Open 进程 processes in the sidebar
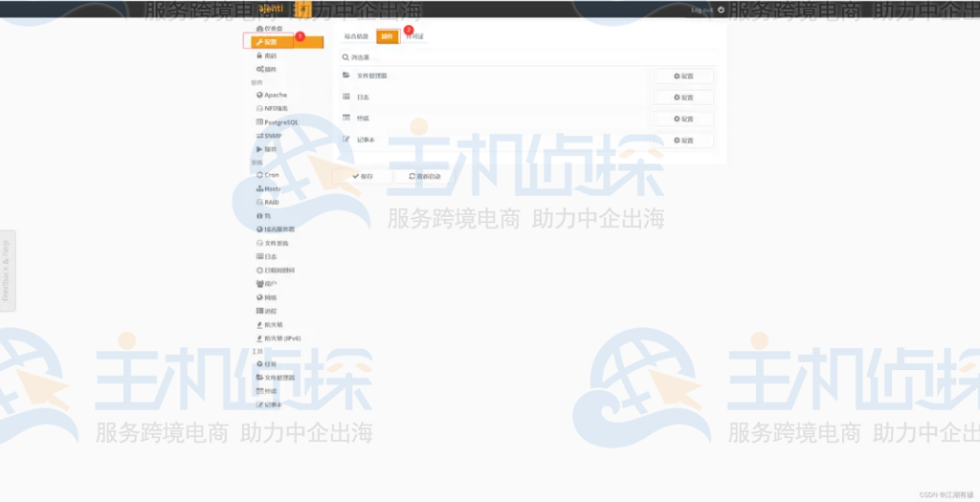 click(267, 311)
